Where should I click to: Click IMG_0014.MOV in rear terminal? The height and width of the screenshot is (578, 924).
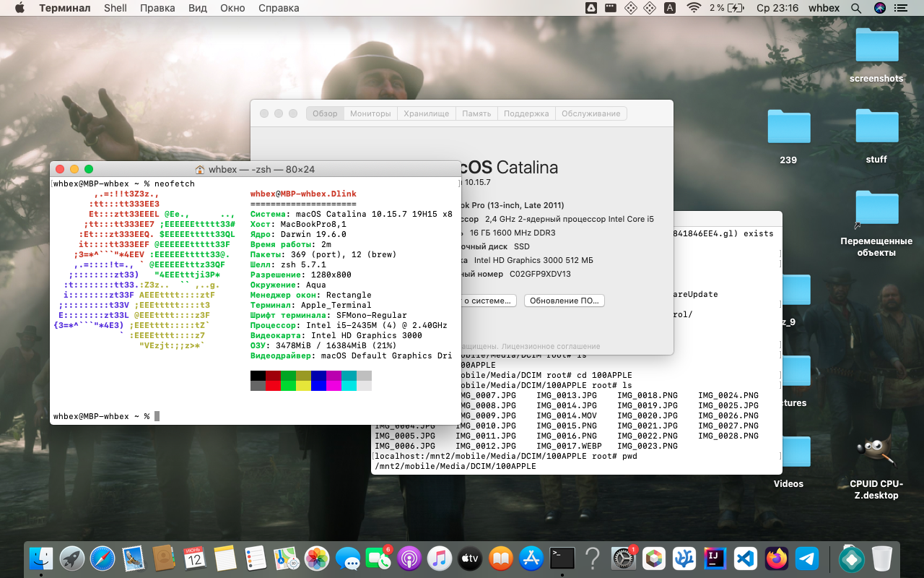pyautogui.click(x=567, y=416)
